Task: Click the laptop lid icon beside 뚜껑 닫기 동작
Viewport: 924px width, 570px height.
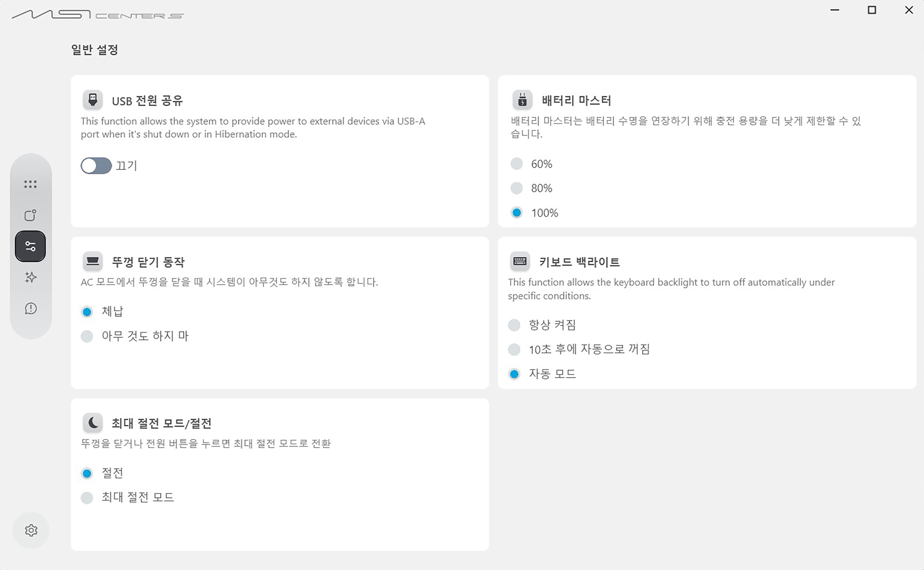Action: point(93,261)
